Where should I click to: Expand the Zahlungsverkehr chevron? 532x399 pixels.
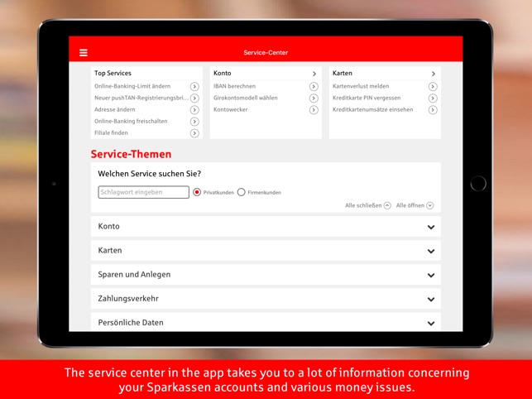431,299
